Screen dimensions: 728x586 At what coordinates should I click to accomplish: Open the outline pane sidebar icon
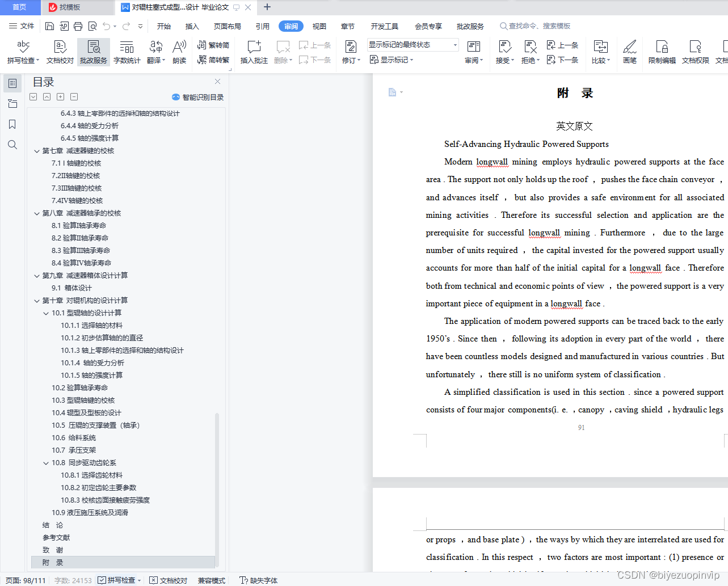click(x=12, y=83)
